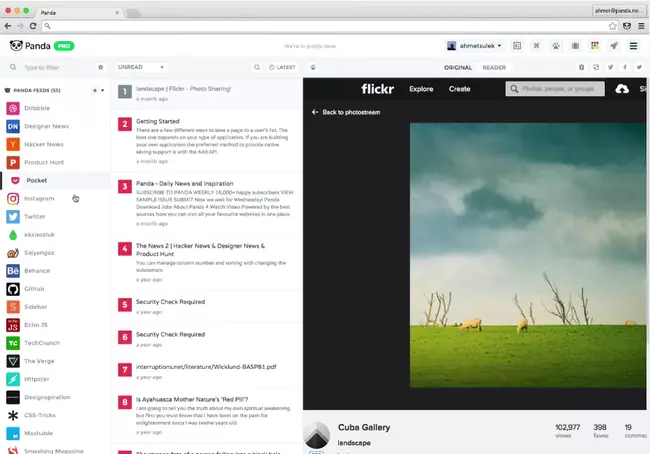
Task: Click the search icon in the article list toolbar
Action: (x=257, y=67)
